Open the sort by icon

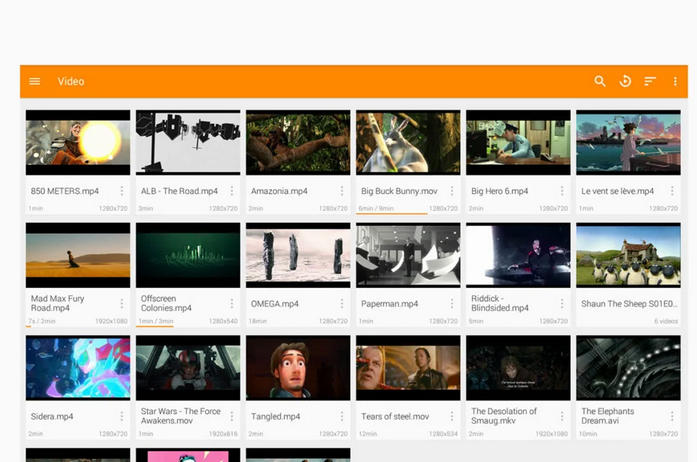click(x=650, y=81)
